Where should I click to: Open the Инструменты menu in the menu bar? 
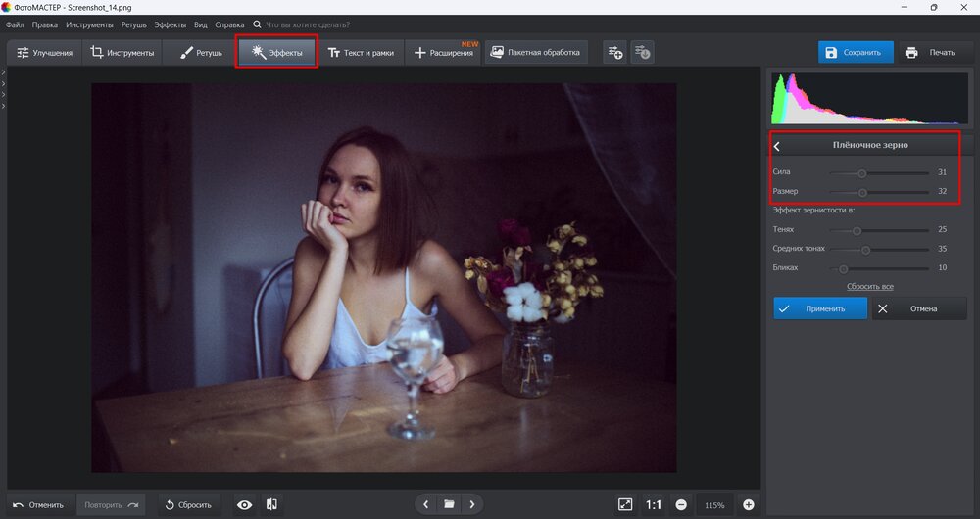point(89,24)
